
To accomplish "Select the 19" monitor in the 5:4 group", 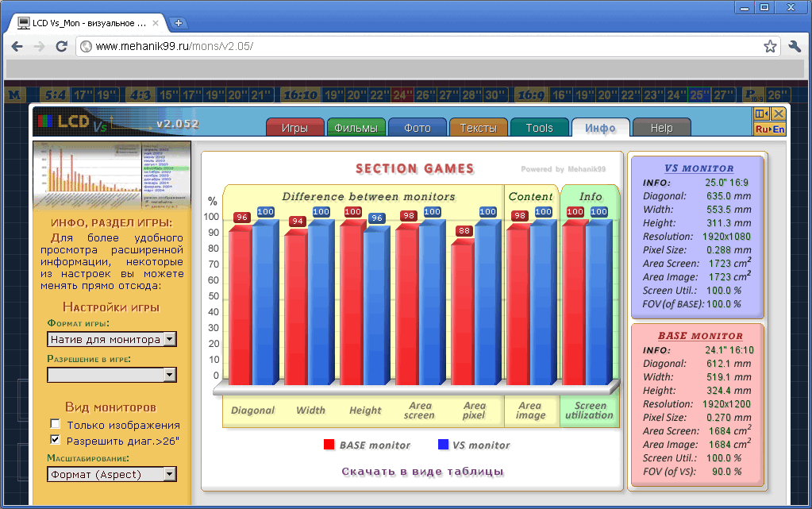I will [106, 94].
